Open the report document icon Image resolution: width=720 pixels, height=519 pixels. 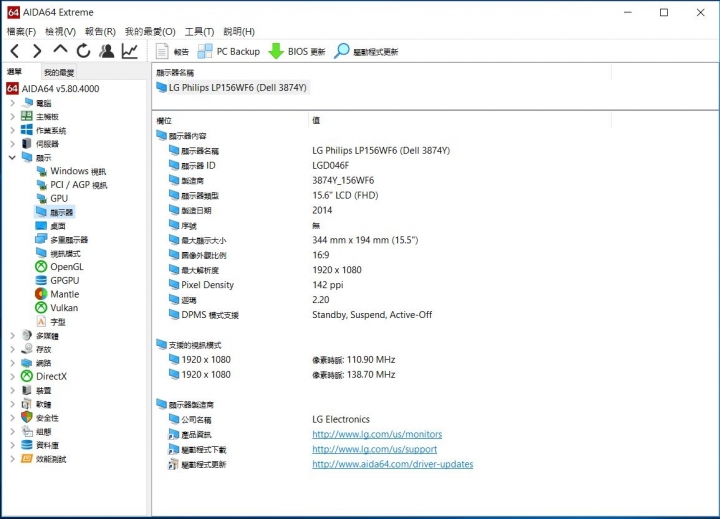click(172, 51)
